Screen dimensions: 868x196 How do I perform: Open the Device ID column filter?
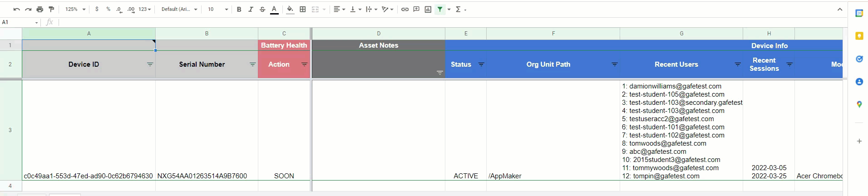(150, 64)
